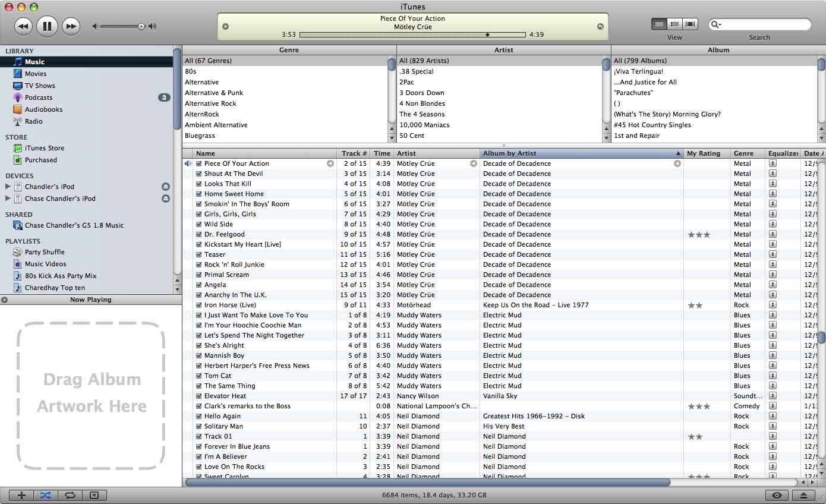The image size is (826, 504).
Task: Expand Chandler's iPod device
Action: point(8,187)
